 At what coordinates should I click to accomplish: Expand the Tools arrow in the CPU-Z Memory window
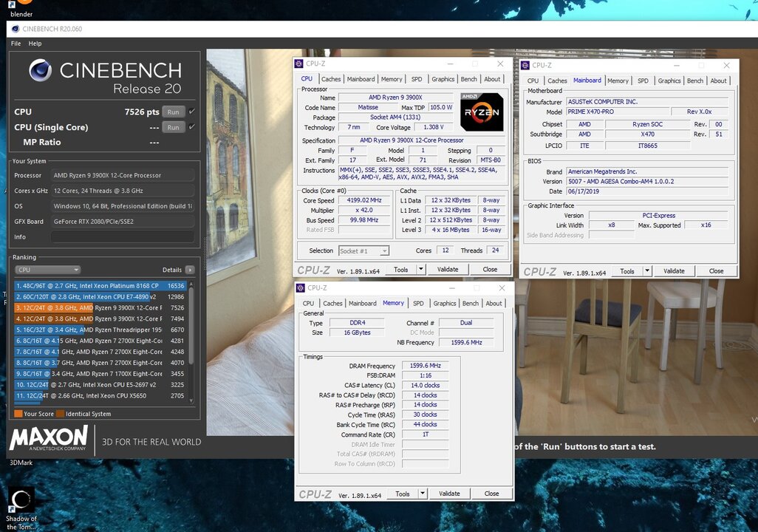(x=423, y=494)
